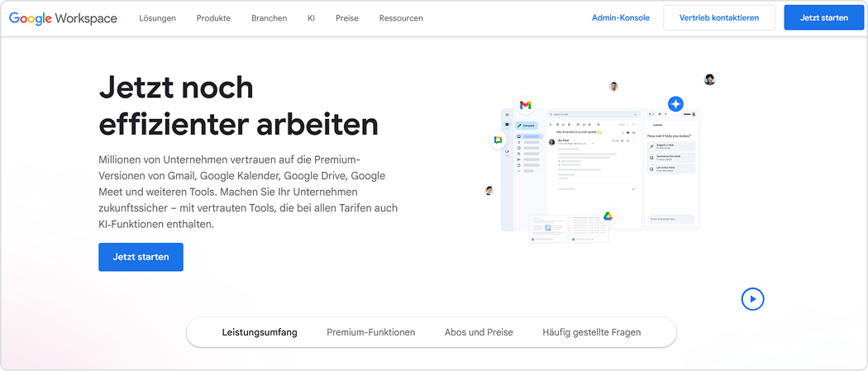Click the curly-haired user avatar

pos(709,79)
